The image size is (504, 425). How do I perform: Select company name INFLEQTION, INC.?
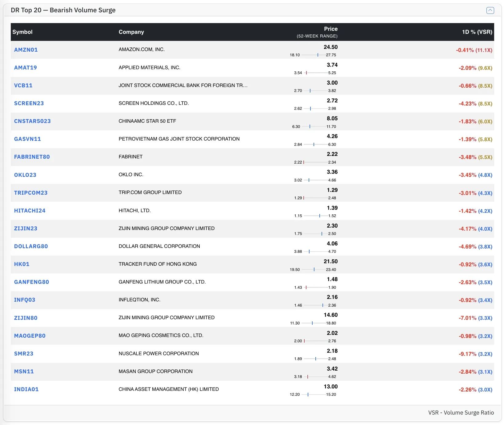tap(140, 300)
